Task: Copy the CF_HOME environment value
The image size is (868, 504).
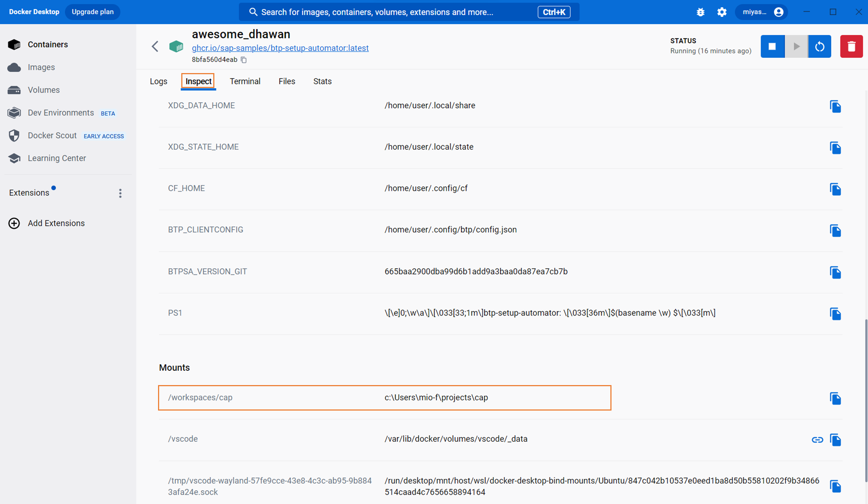Action: pyautogui.click(x=835, y=189)
